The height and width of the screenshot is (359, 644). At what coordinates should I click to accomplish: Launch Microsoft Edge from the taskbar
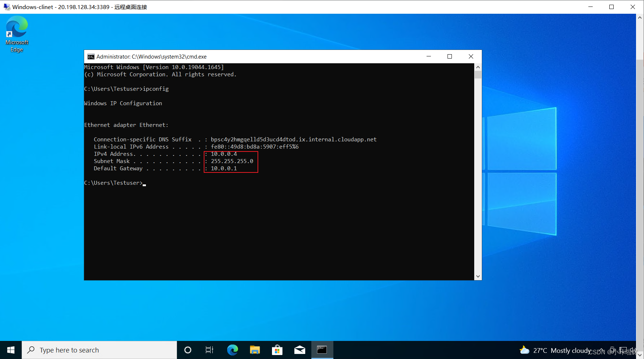pyautogui.click(x=233, y=350)
